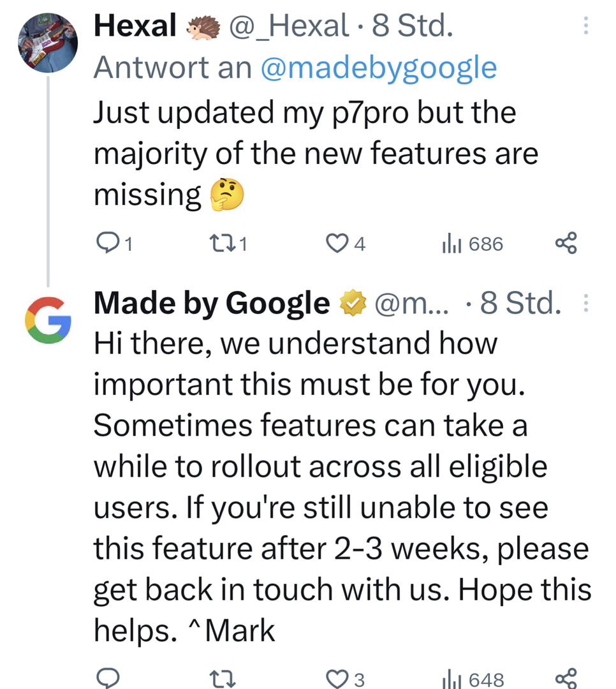
Task: Like Hexal's tweet about p7pro
Action: [336, 243]
